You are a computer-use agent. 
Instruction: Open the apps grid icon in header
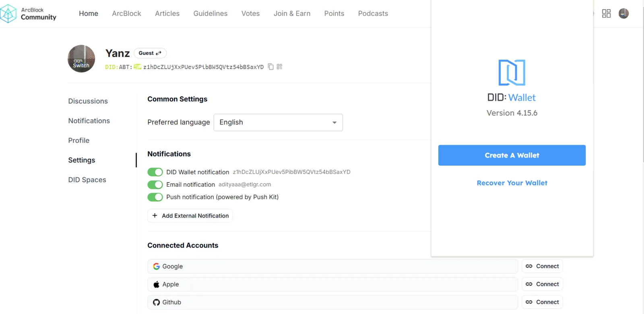[x=606, y=14]
